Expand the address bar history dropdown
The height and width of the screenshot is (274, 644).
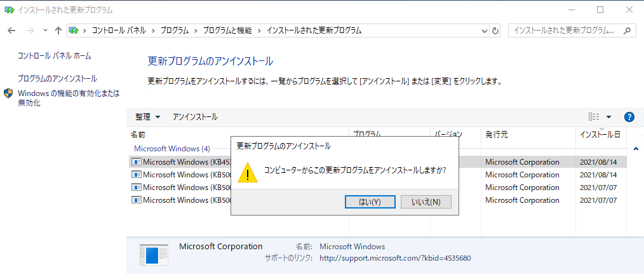click(x=484, y=31)
